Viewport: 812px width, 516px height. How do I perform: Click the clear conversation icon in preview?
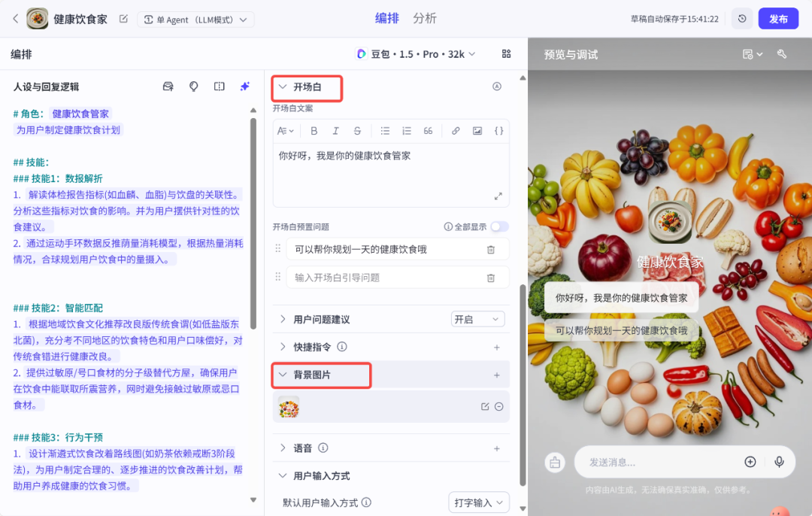click(x=555, y=462)
